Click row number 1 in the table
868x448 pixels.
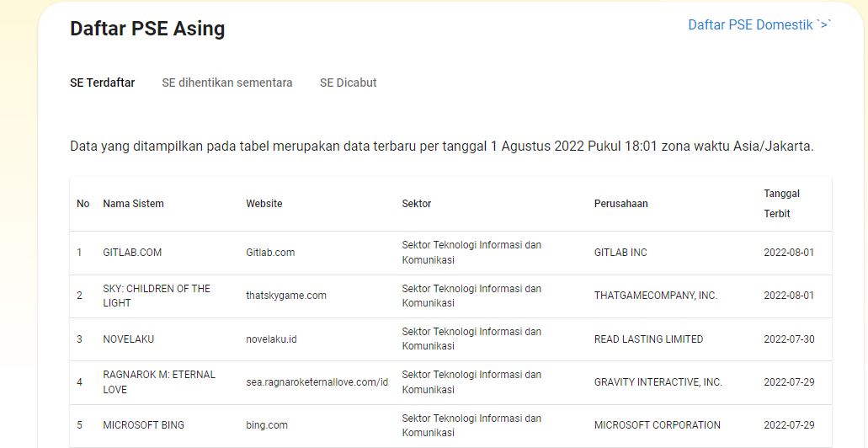pos(79,253)
